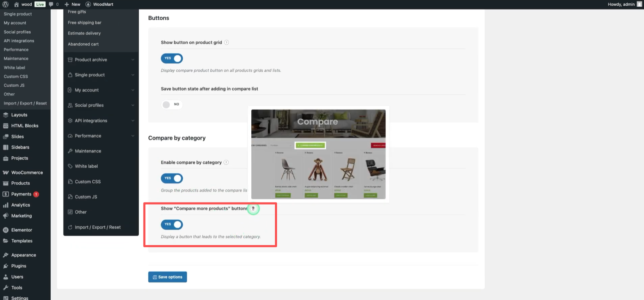Click help icon beside Enable compare by category
Viewport: 644px width, 300px height.
pyautogui.click(x=226, y=162)
